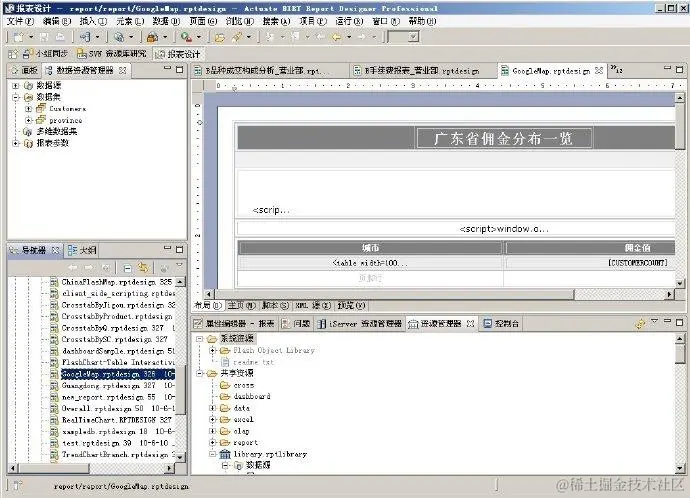Expand the data shared folder

[213, 408]
